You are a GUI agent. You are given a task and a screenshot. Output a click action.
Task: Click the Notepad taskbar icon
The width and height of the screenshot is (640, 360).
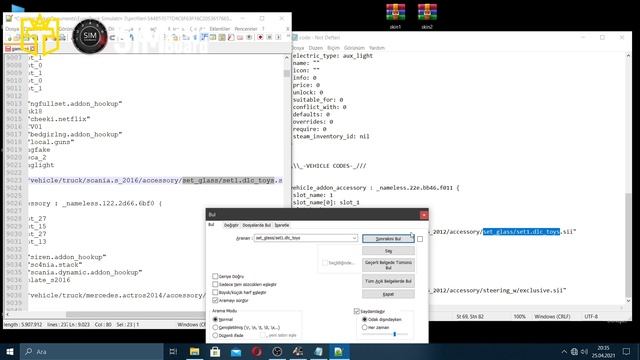click(318, 351)
